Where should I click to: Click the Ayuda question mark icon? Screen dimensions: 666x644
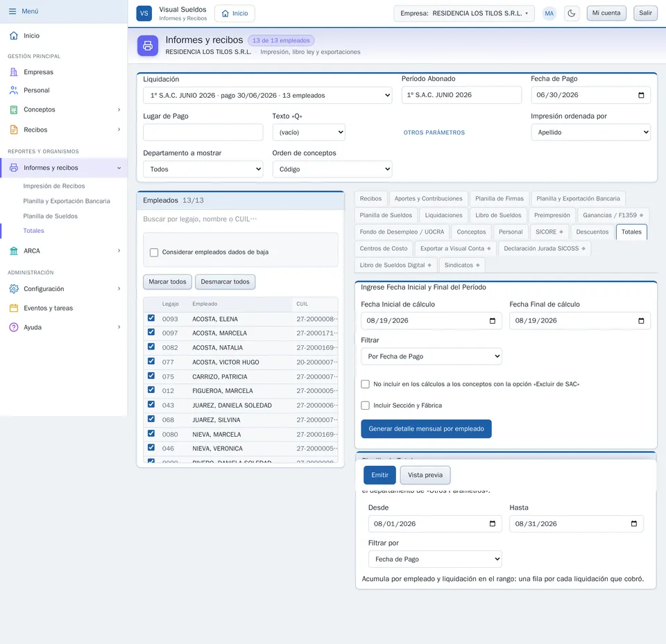[14, 327]
